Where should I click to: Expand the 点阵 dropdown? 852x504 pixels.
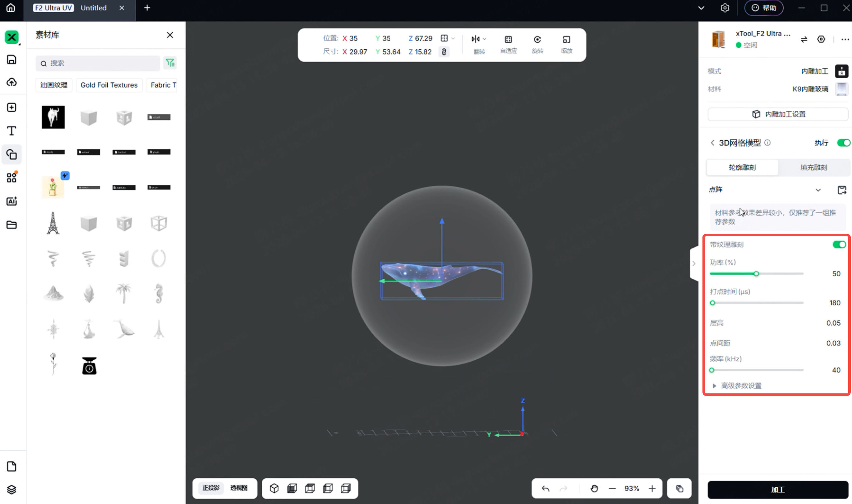[x=818, y=190]
